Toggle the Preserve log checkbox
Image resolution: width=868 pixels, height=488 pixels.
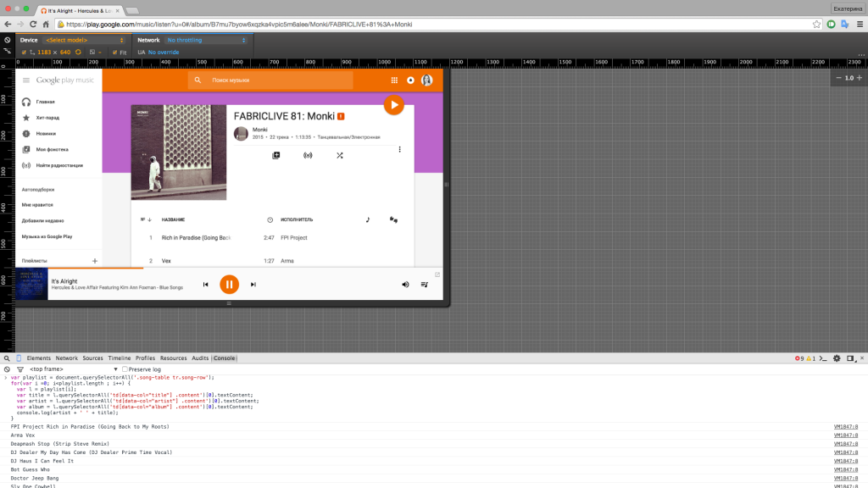pos(125,369)
